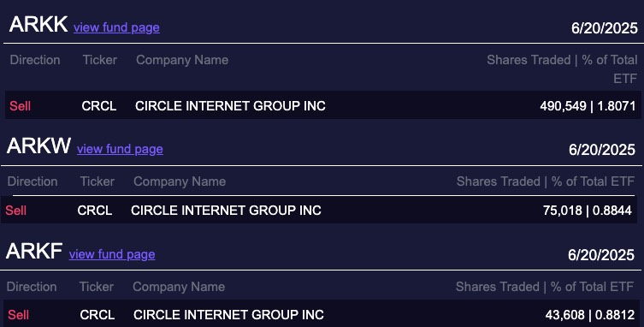
Task: Click the Sell label in ARKF table
Action: pyautogui.click(x=19, y=315)
